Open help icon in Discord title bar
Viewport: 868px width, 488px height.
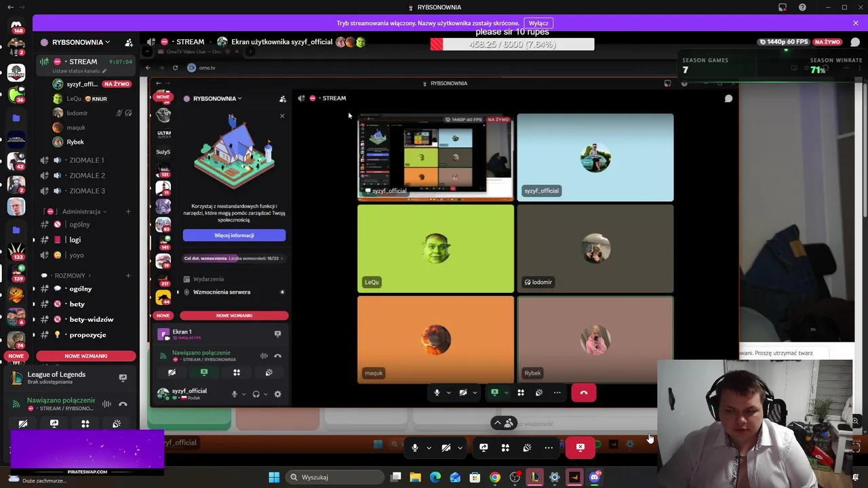point(802,7)
